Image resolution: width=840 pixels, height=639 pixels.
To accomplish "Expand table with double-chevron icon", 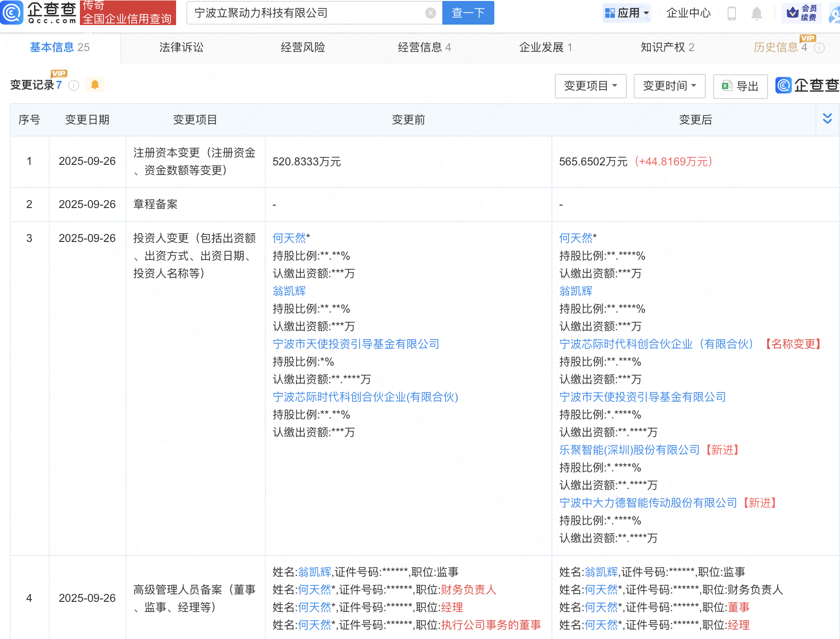I will click(827, 119).
